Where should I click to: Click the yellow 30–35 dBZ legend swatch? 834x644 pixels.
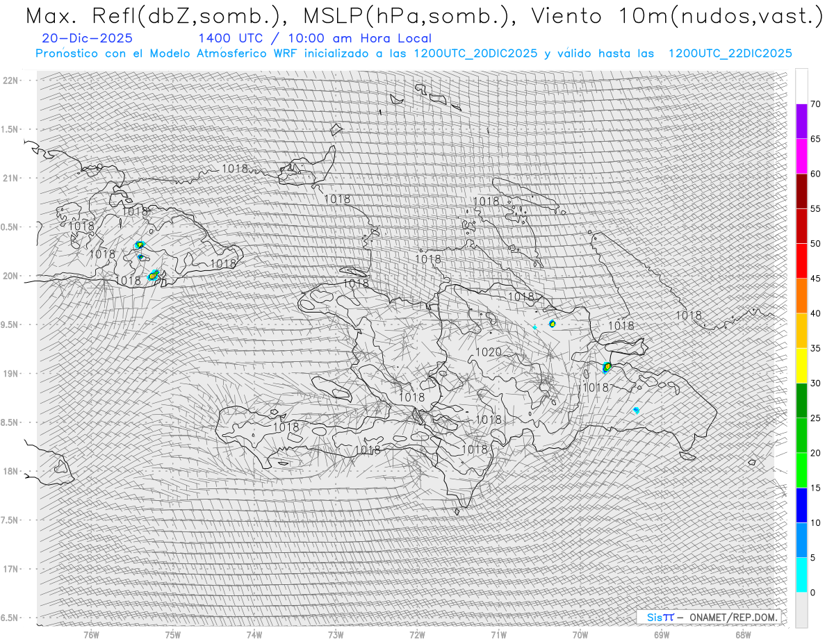pyautogui.click(x=801, y=365)
